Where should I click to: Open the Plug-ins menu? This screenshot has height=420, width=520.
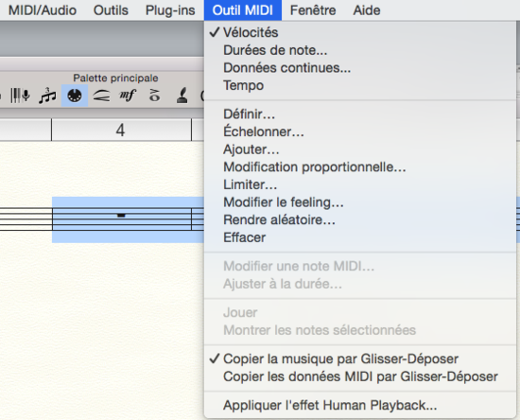[x=170, y=10]
